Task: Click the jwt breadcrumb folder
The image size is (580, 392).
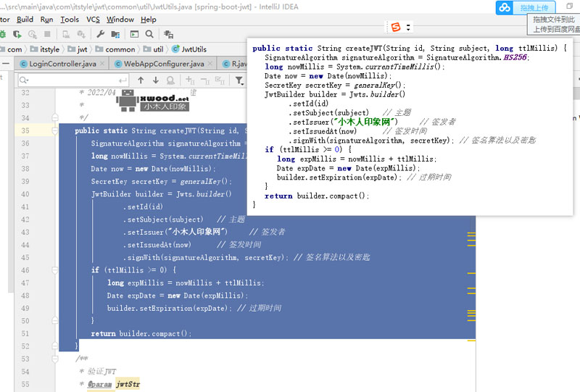Action: point(78,49)
